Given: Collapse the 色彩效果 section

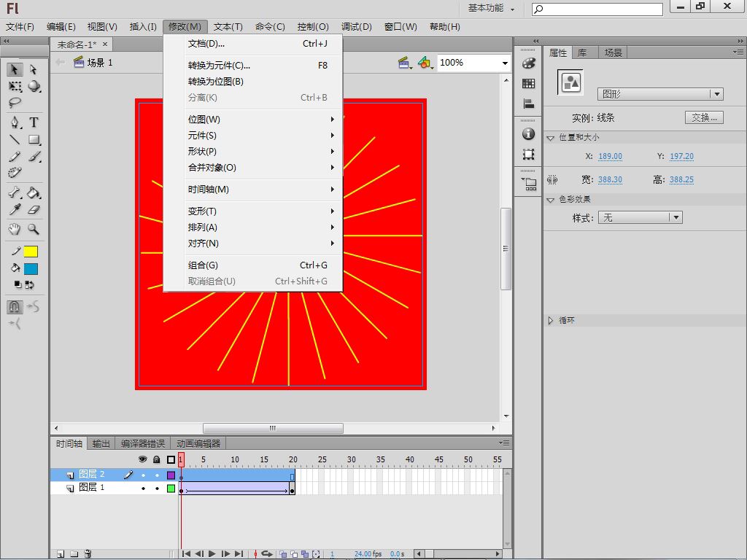Looking at the screenshot, I should point(550,200).
